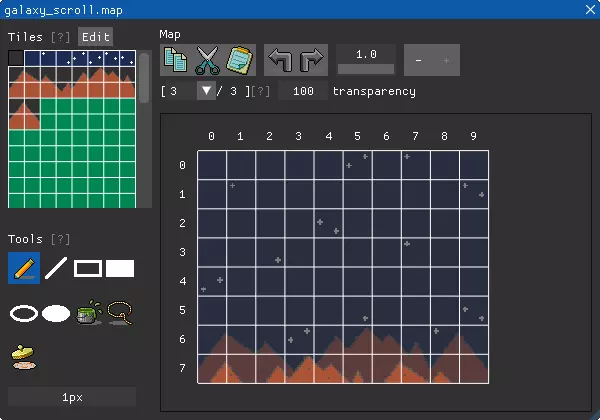Screen dimensions: 600x420
Task: Close the galaxy_scroll.map window
Action: [590, 10]
